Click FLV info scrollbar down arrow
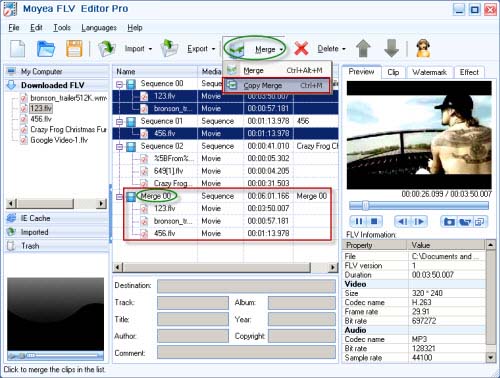Viewport: 500px width, 378px height. point(490,357)
